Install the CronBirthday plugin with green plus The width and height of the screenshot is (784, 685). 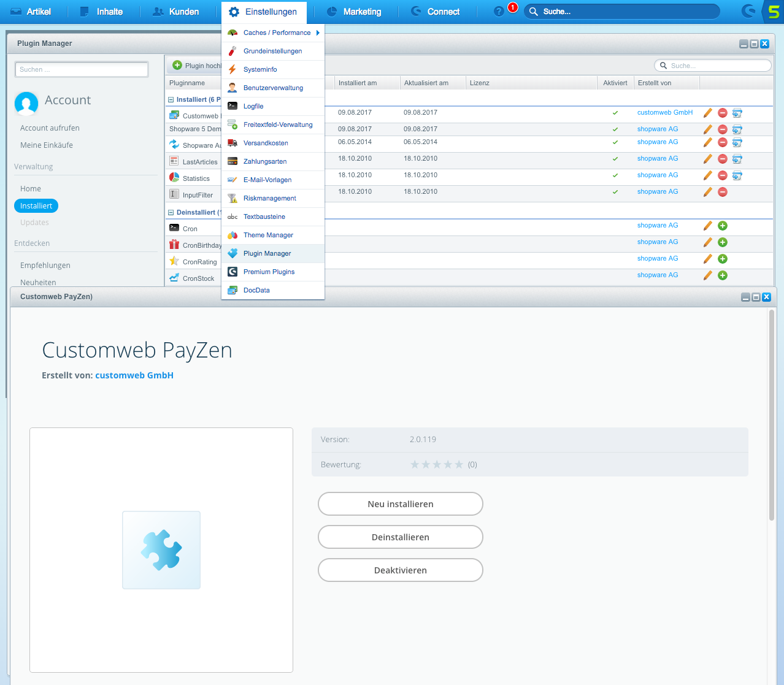723,242
